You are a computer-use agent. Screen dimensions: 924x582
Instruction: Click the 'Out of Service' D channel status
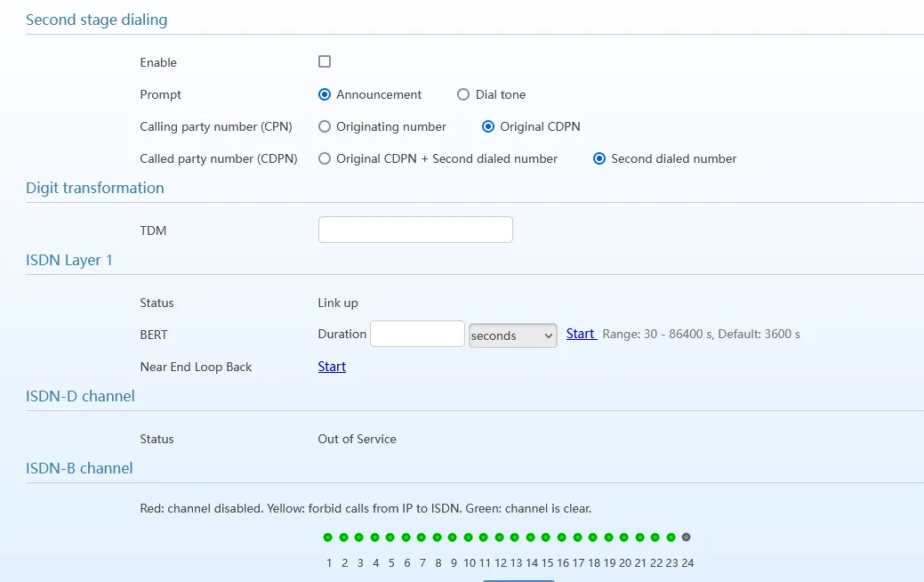click(358, 439)
